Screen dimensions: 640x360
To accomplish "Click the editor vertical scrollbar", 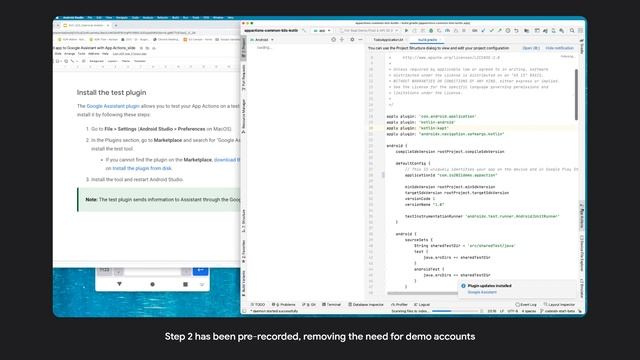I will click(576, 95).
